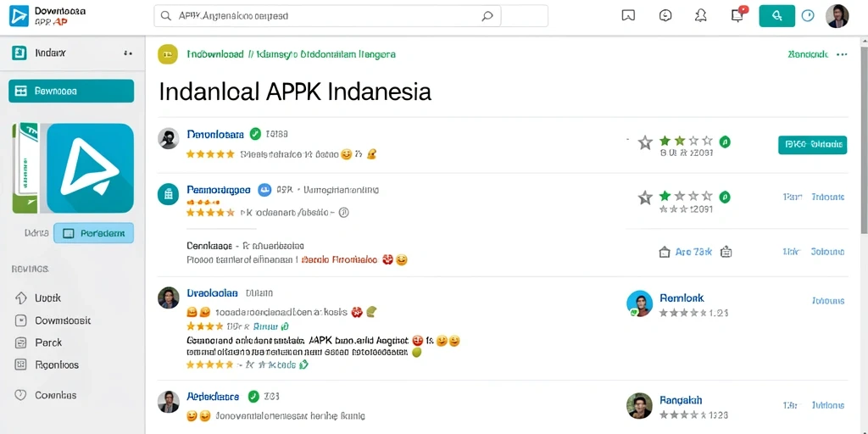The width and height of the screenshot is (868, 434).
Task: Open the red-badged alerts icon in header
Action: (x=738, y=14)
